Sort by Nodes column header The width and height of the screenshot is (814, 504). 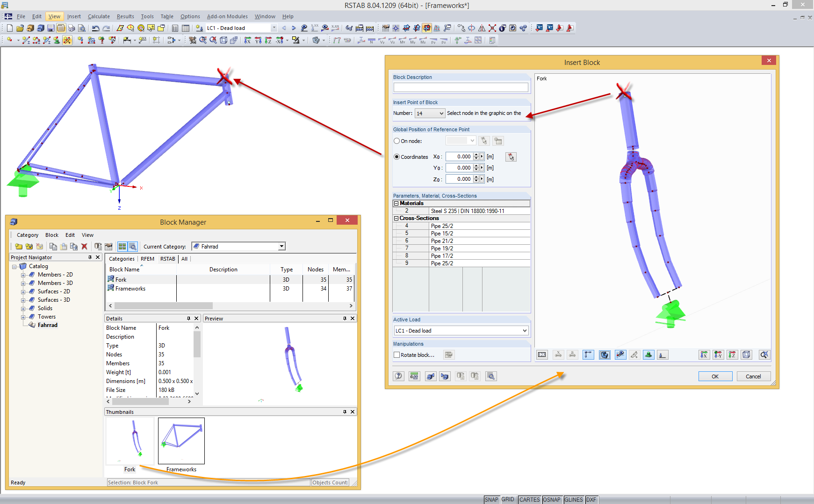pos(316,270)
